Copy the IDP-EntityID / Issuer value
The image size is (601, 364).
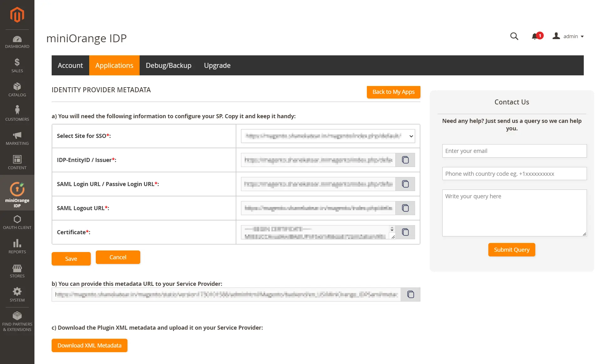405,160
